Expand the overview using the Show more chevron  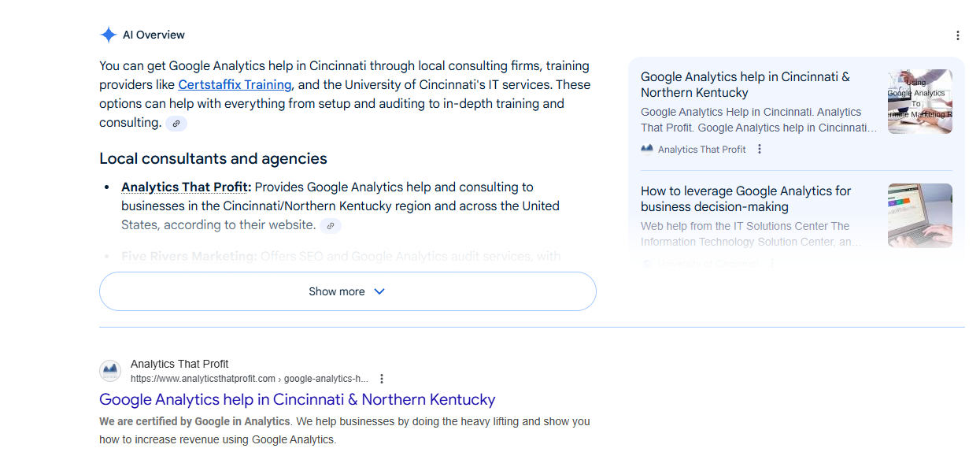click(379, 291)
